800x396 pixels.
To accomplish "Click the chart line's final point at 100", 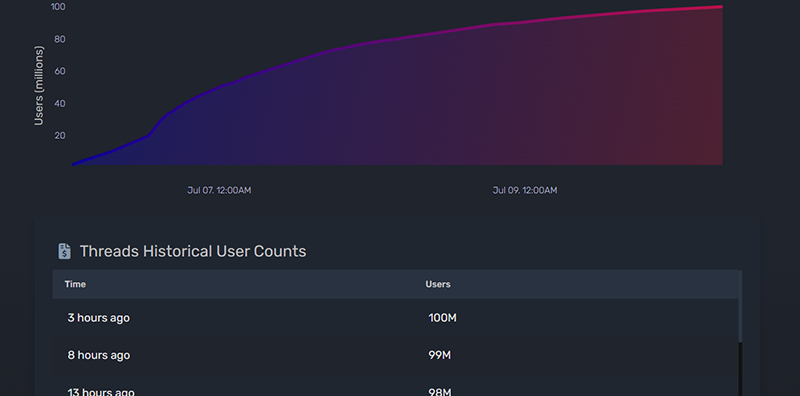I will [721, 7].
